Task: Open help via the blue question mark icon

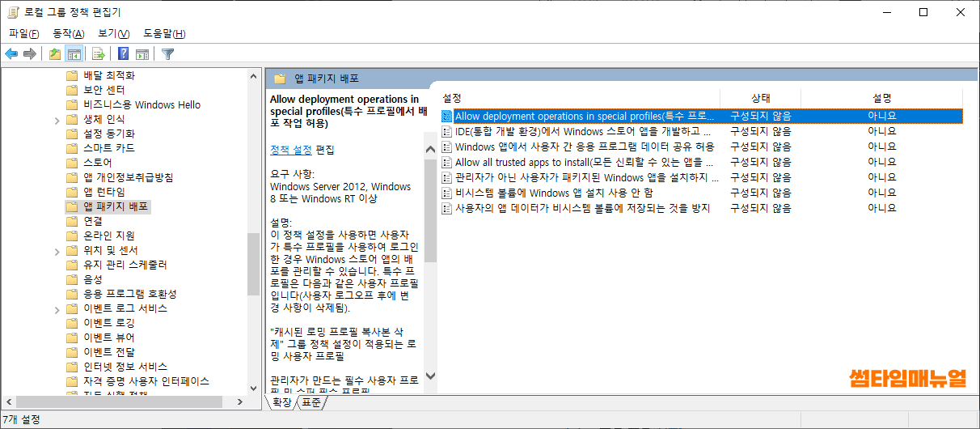Action: coord(124,54)
